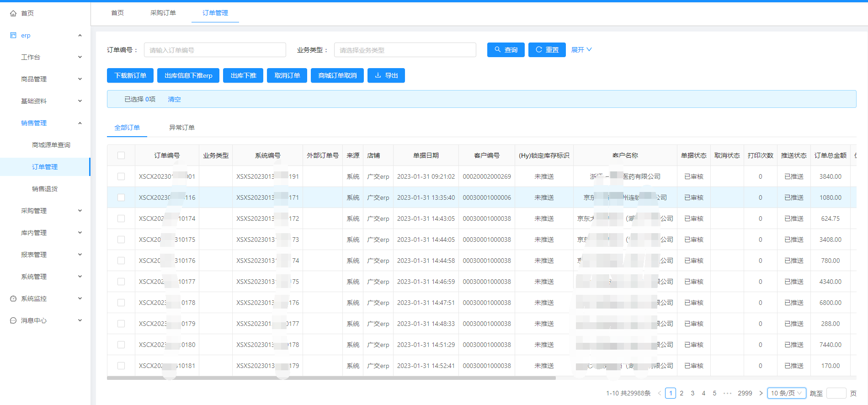The width and height of the screenshot is (868, 405).
Task: Toggle select-all checkbox in table header
Action: pyautogui.click(x=121, y=155)
